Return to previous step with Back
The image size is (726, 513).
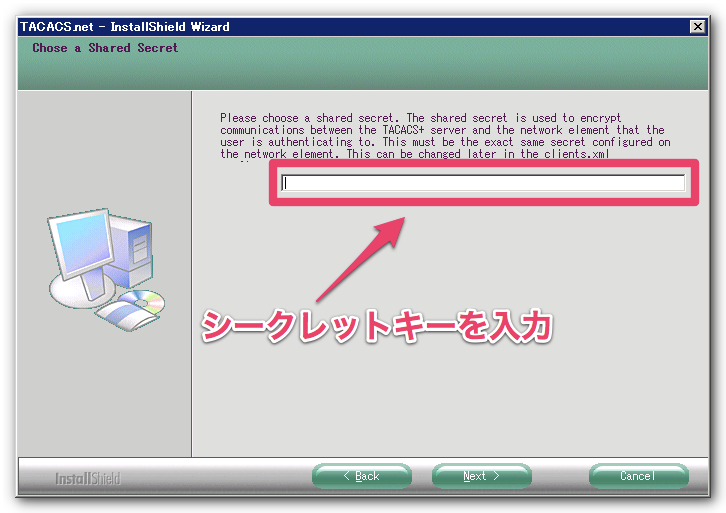coord(362,476)
